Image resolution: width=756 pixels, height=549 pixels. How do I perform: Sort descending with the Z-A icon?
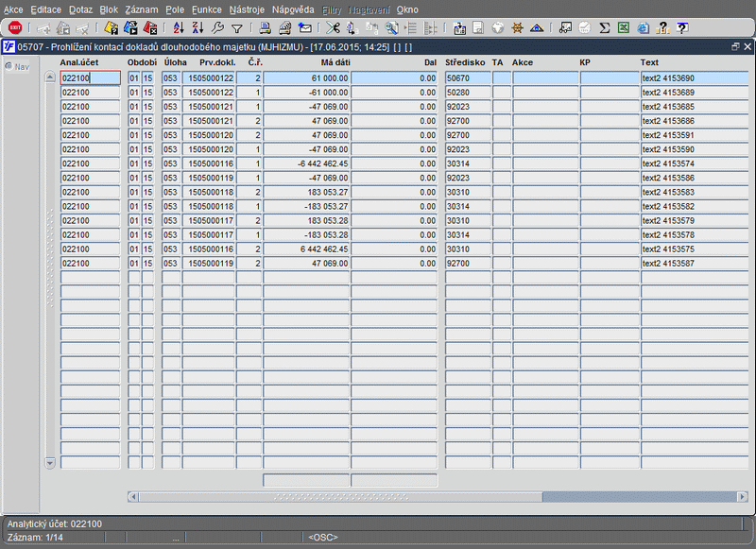coord(198,28)
